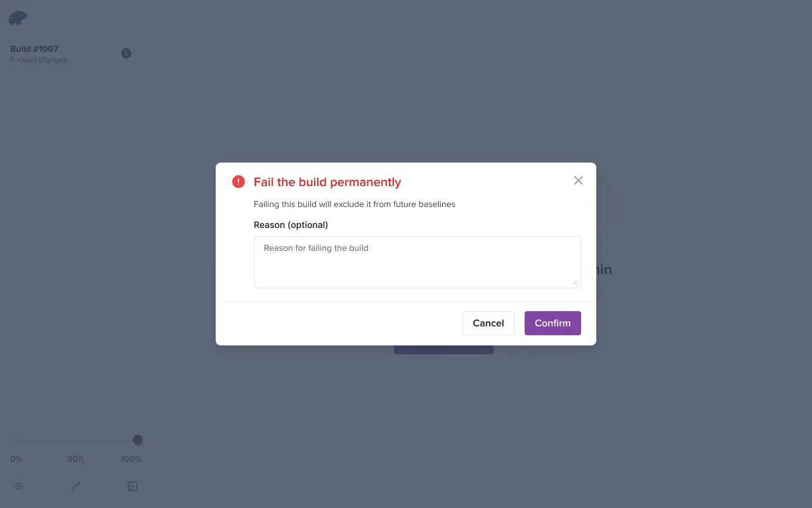This screenshot has height=508, width=812.
Task: Select the eyedropper tool icon
Action: [75, 486]
